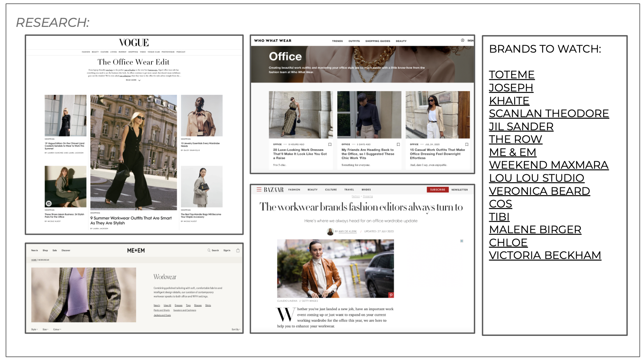The height and width of the screenshot is (362, 644).
Task: Open the WEEKEND MAXMARA brand link
Action: (548, 165)
